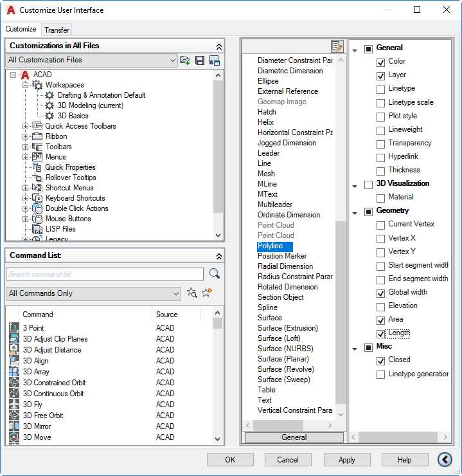This screenshot has width=462, height=476.
Task: Click the Save all customization files icon
Action: click(200, 60)
